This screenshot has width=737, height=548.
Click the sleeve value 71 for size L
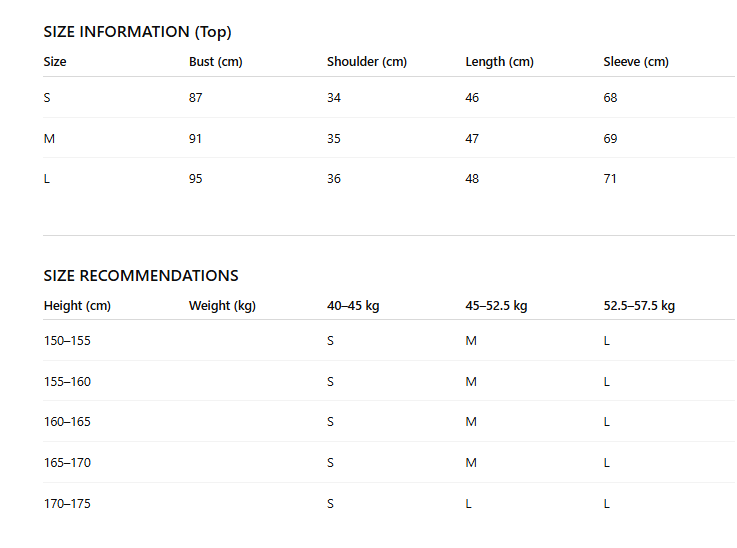pyautogui.click(x=610, y=179)
